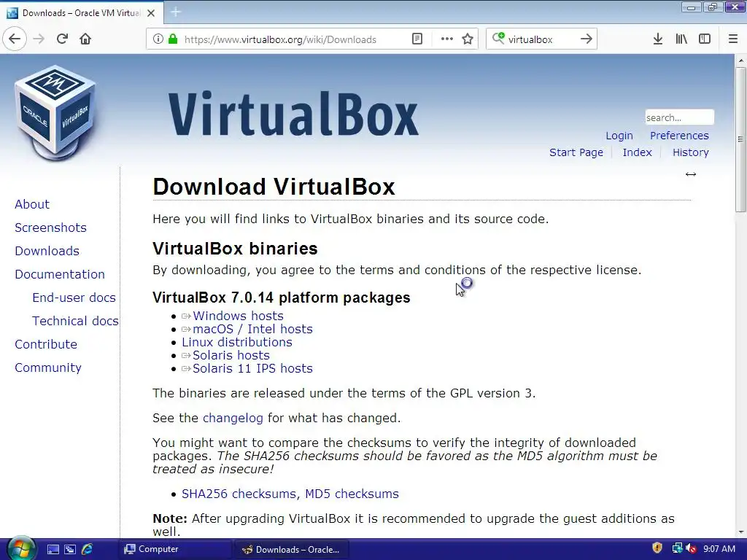
Task: Open the History link
Action: point(691,152)
